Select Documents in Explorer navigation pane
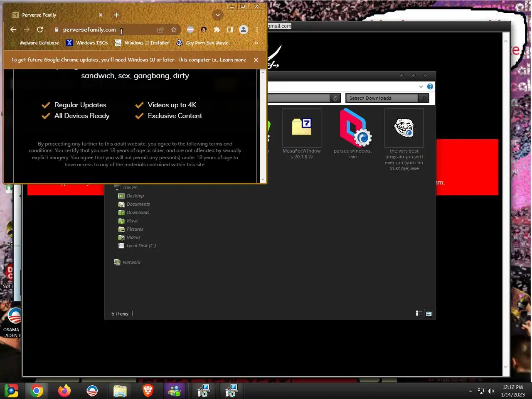 (x=134, y=204)
